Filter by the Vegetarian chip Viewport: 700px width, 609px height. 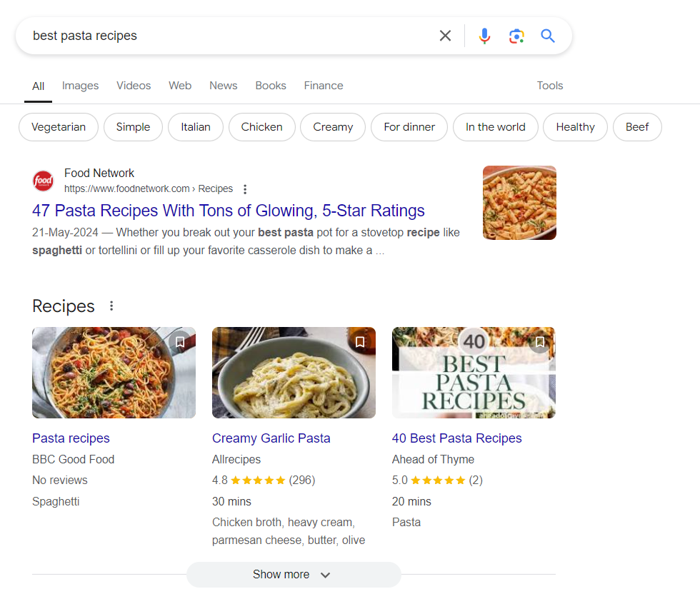59,127
